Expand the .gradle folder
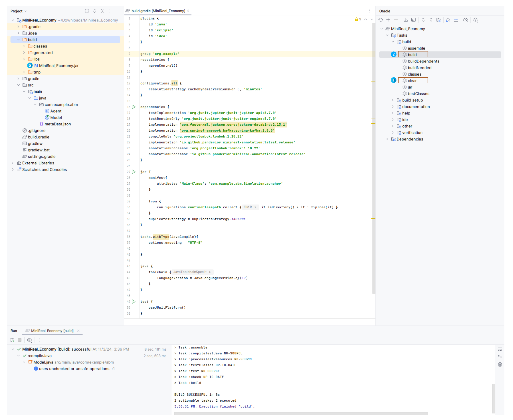Screen dimensions: 513x420 point(18,27)
